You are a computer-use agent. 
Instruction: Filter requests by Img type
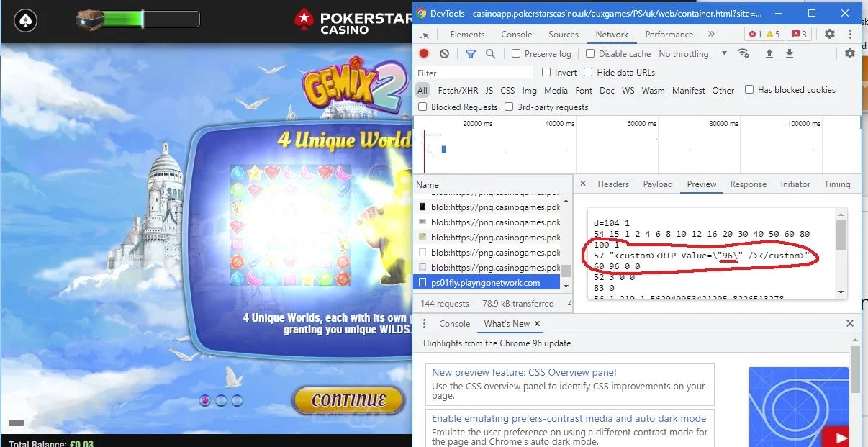[x=530, y=90]
